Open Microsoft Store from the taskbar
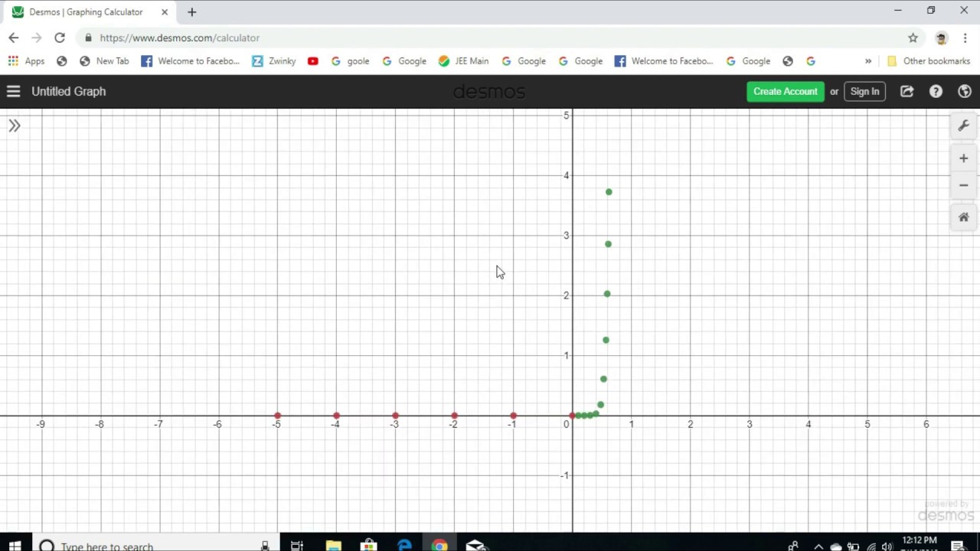Viewport: 980px width, 551px height. click(368, 545)
